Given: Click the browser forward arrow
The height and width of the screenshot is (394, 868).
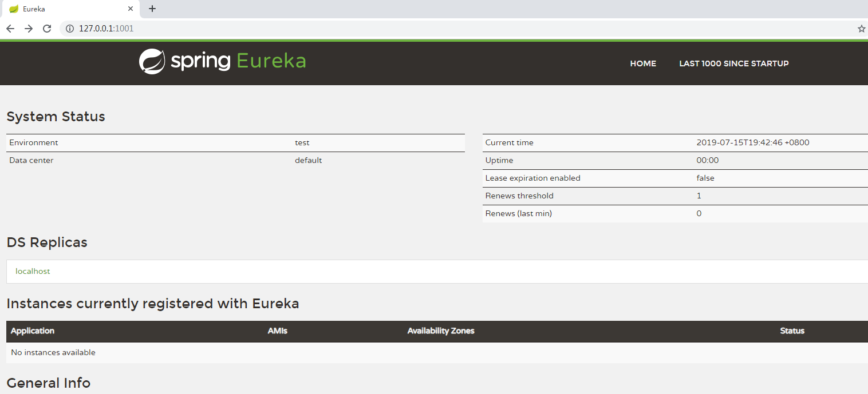Looking at the screenshot, I should (29, 29).
